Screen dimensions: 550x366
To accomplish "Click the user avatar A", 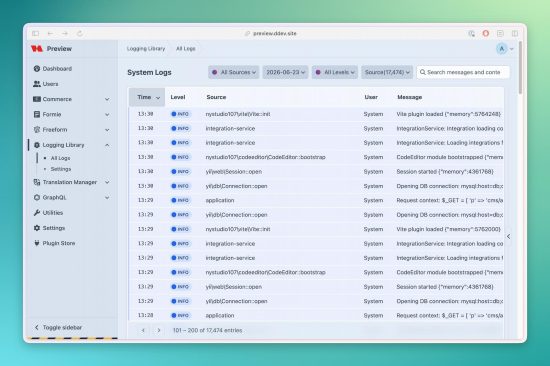I will pos(502,49).
